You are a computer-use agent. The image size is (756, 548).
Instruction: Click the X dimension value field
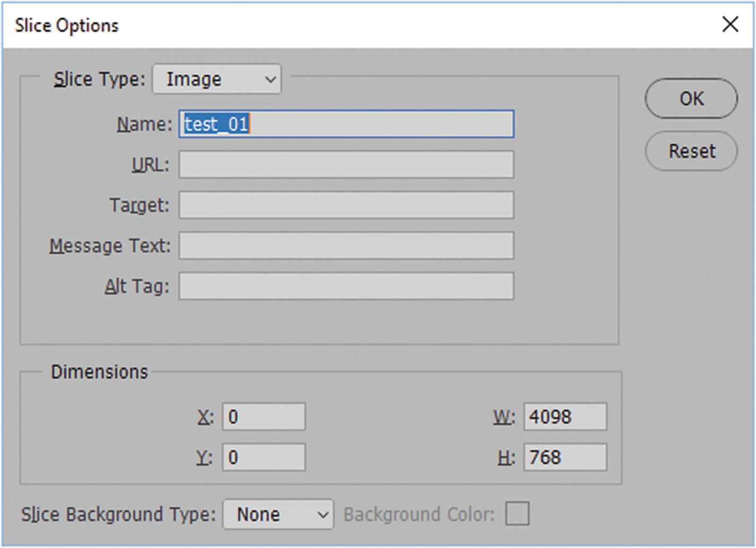tap(264, 417)
